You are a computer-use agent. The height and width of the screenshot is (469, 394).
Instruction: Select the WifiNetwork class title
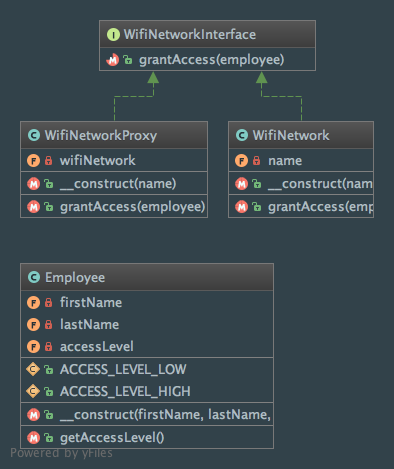(x=291, y=136)
